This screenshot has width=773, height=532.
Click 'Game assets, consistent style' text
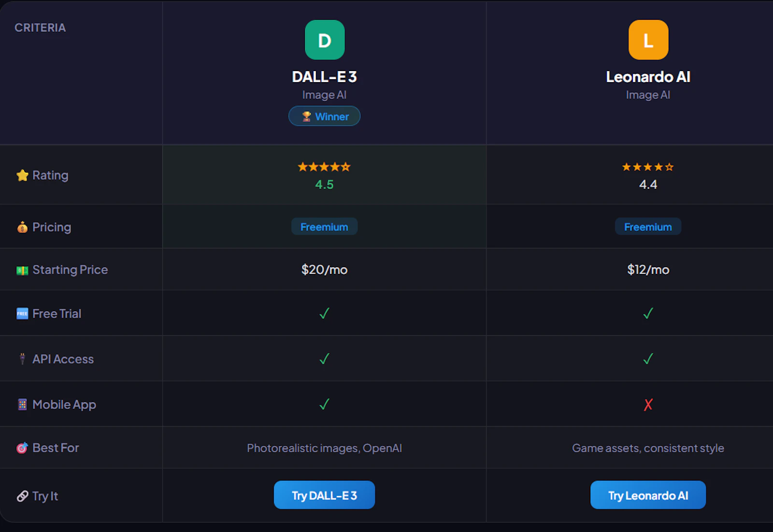click(648, 448)
